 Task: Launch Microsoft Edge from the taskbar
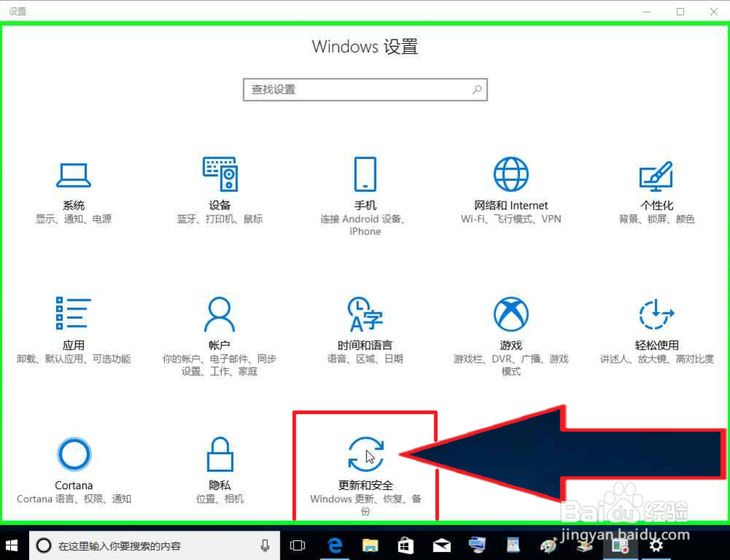point(334,545)
